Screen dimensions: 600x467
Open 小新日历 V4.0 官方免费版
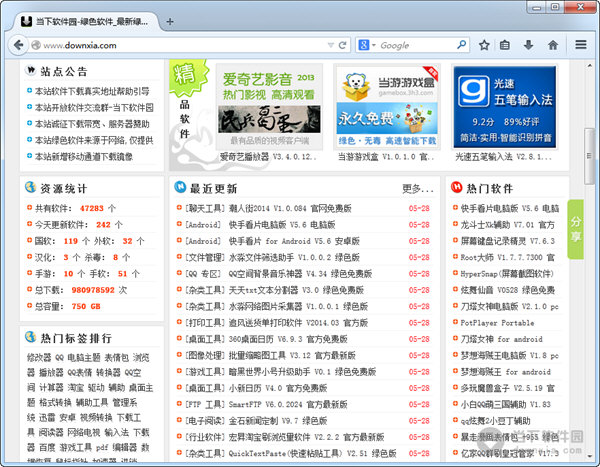point(278,388)
